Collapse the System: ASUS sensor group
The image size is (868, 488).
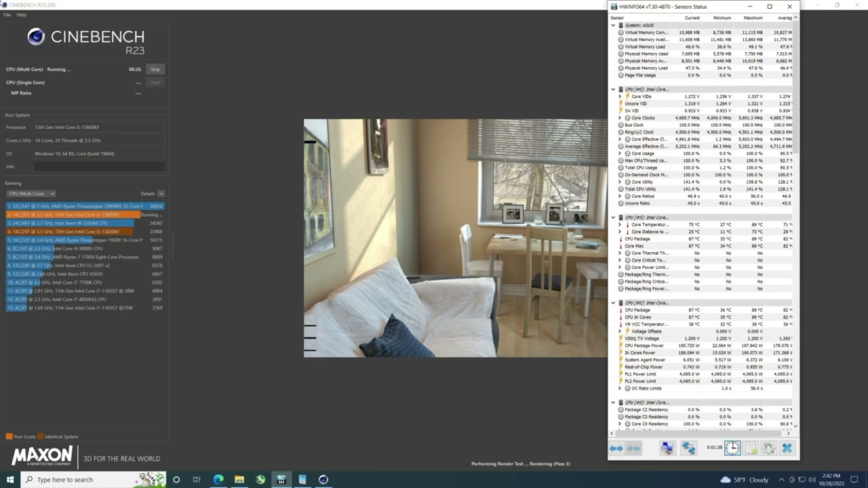pos(614,25)
